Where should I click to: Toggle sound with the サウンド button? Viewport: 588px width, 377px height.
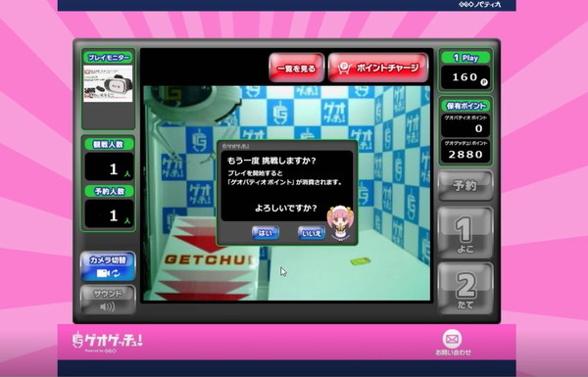108,300
